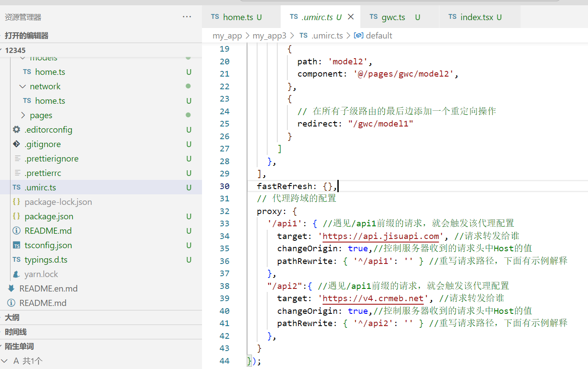Click the lines icon beside .prettierrc

point(17,173)
